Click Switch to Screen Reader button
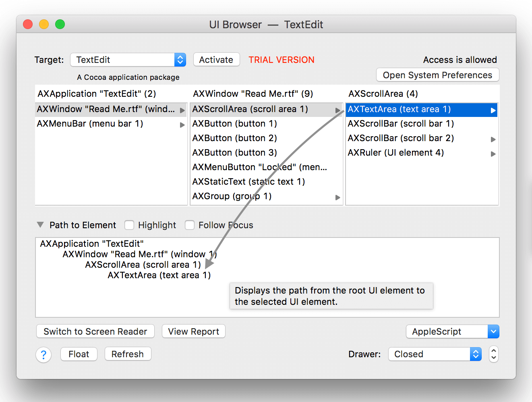The image size is (532, 402). (95, 331)
